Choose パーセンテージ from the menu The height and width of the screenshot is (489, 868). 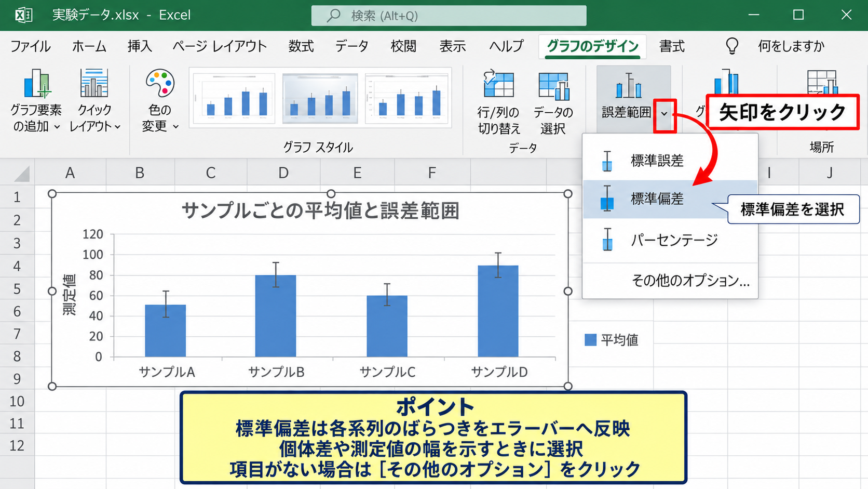click(670, 240)
